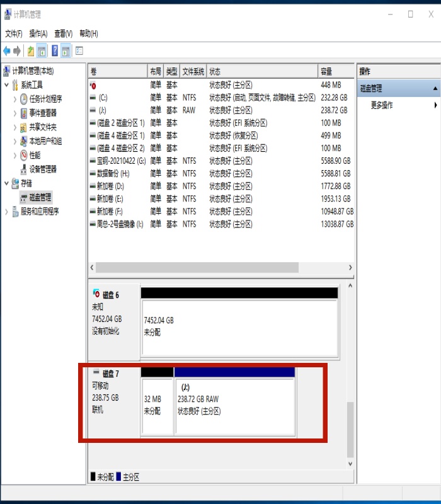Sort by the Layout column header
The image size is (441, 504).
pyautogui.click(x=156, y=71)
